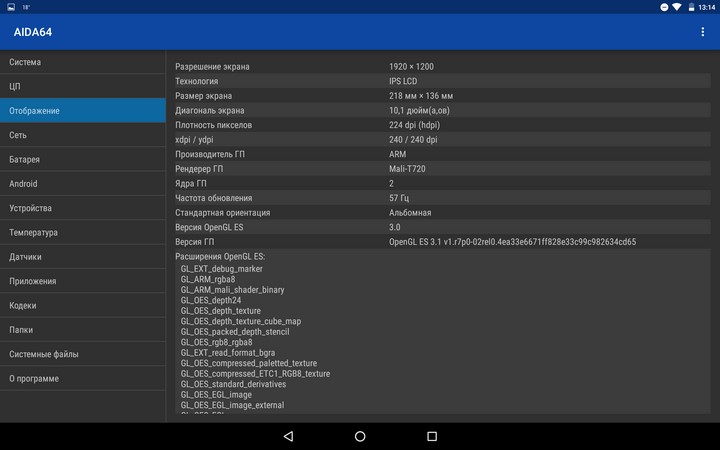Select the Стандартная ориентация label
The width and height of the screenshot is (720, 450).
(222, 213)
